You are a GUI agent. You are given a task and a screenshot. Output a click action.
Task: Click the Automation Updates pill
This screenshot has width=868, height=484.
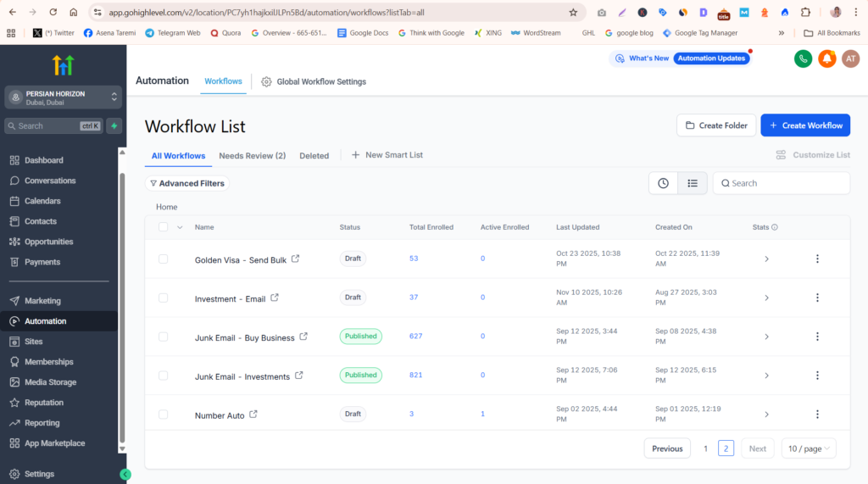[711, 58]
